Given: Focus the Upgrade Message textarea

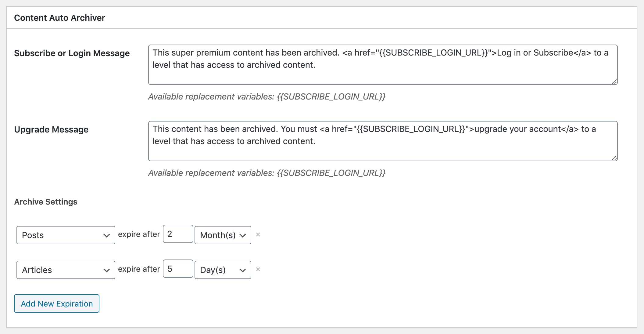Looking at the screenshot, I should 383,141.
